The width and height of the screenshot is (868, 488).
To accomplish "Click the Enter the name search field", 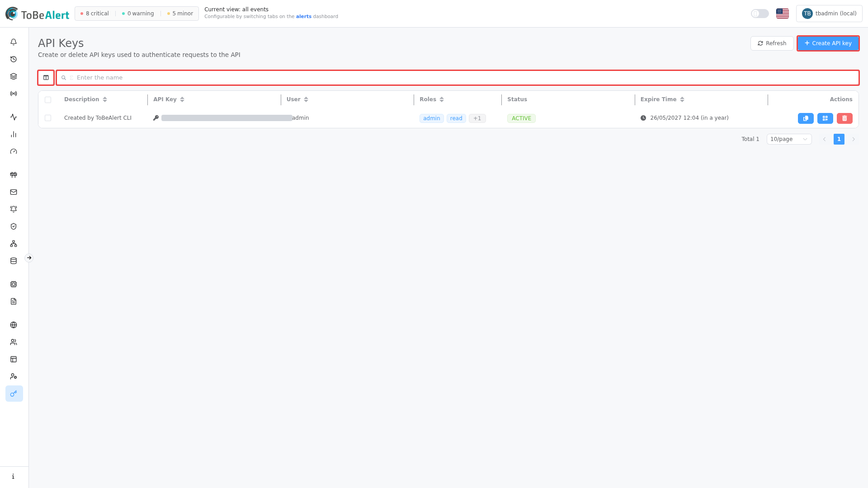I will coord(458,78).
